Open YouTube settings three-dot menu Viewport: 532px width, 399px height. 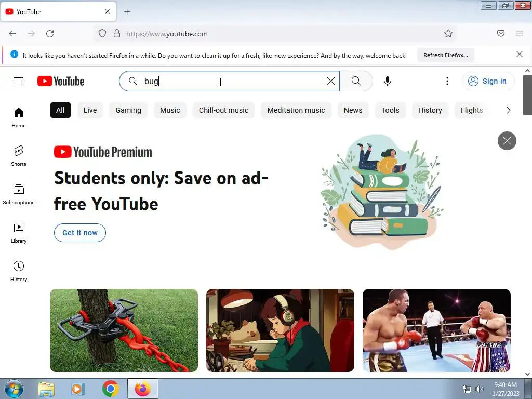(x=447, y=81)
